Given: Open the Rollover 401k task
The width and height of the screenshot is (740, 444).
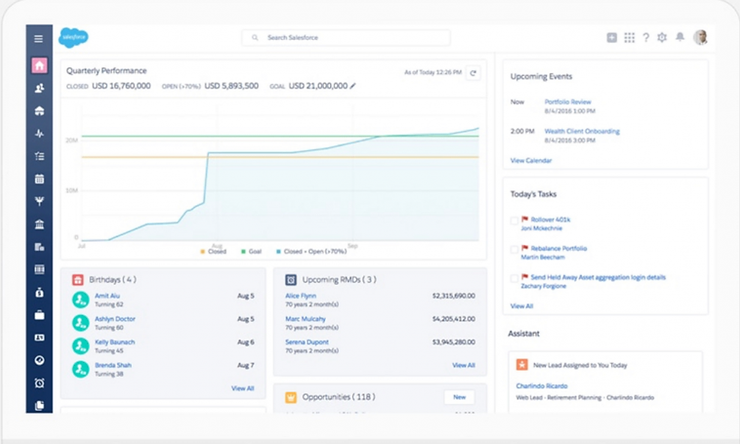Looking at the screenshot, I should point(550,219).
